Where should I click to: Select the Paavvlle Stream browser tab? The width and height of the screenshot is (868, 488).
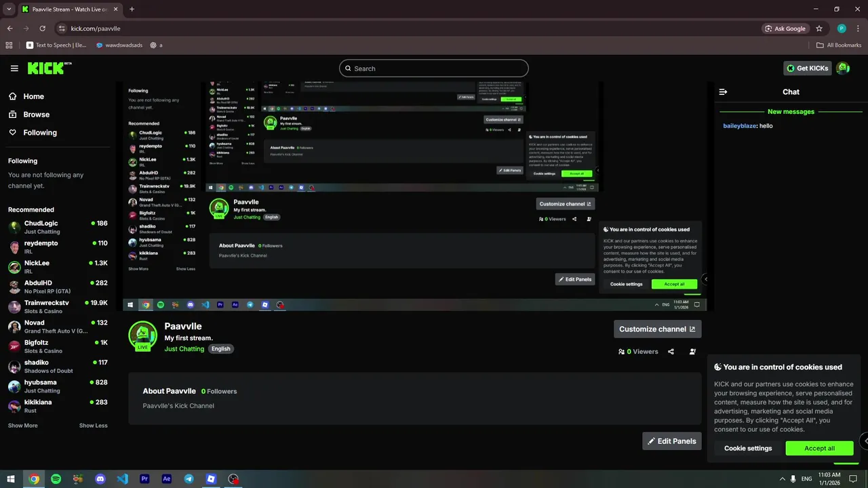click(x=69, y=9)
